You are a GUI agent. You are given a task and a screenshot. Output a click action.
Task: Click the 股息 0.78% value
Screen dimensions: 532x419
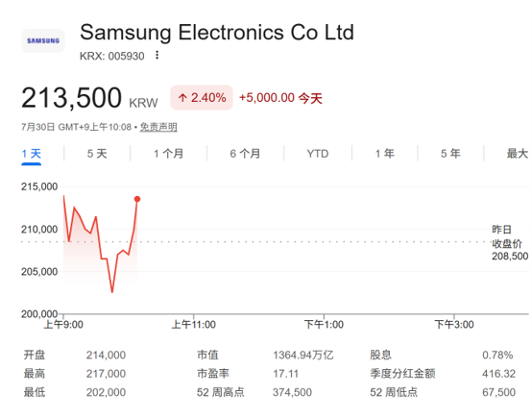[x=497, y=356]
